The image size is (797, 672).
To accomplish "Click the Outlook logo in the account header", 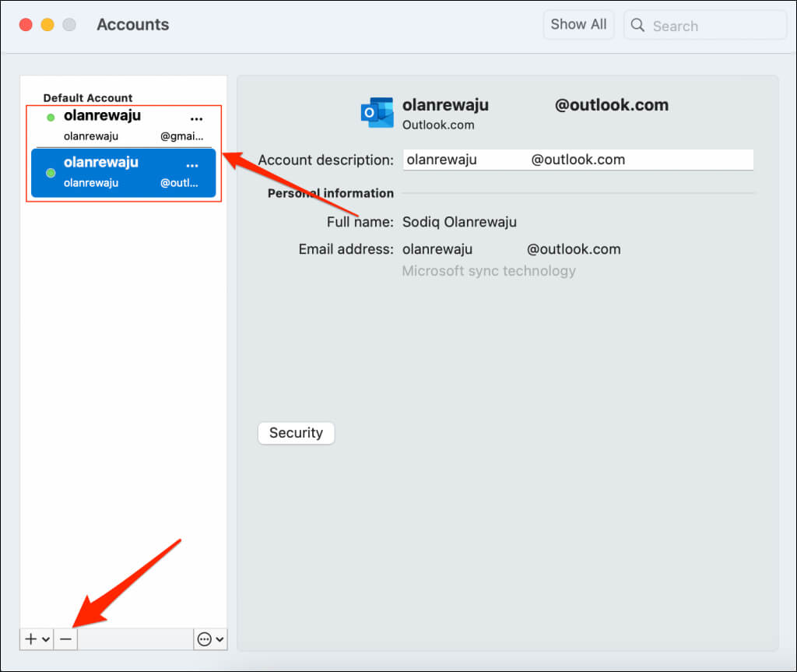I will pyautogui.click(x=377, y=113).
